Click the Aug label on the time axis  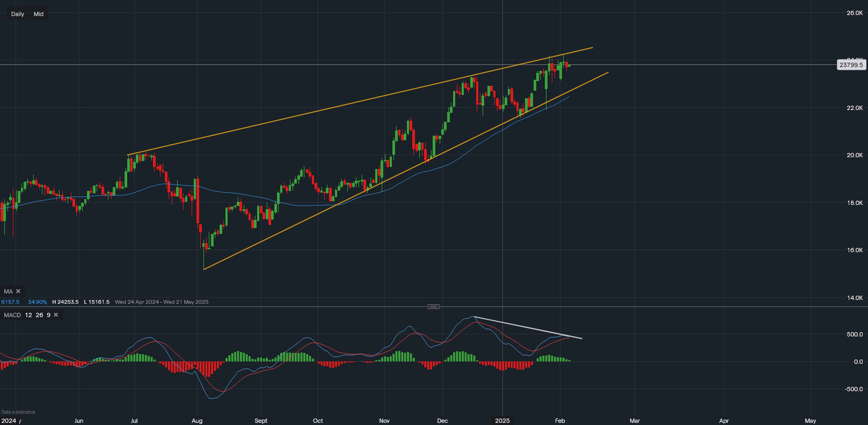(x=197, y=421)
